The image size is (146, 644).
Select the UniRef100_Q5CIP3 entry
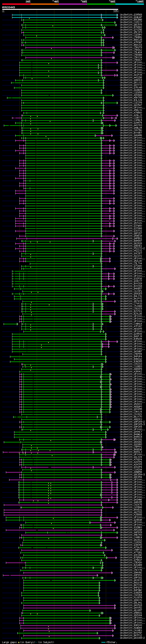pyautogui.click(x=131, y=32)
